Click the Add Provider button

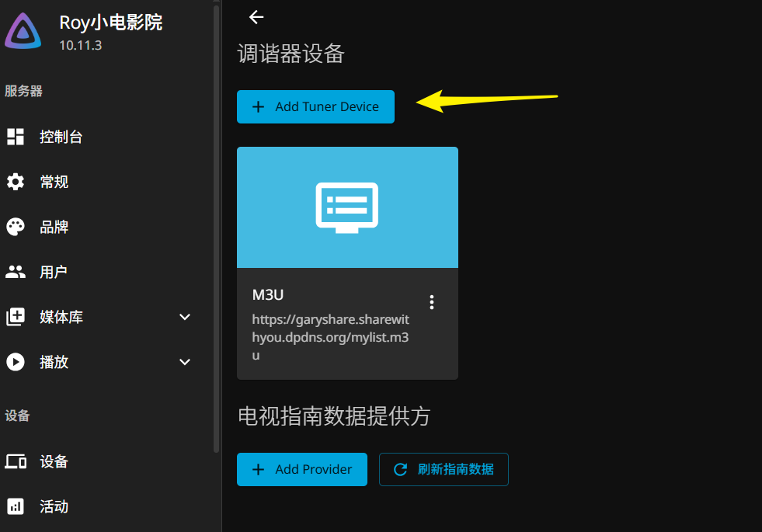pos(301,469)
